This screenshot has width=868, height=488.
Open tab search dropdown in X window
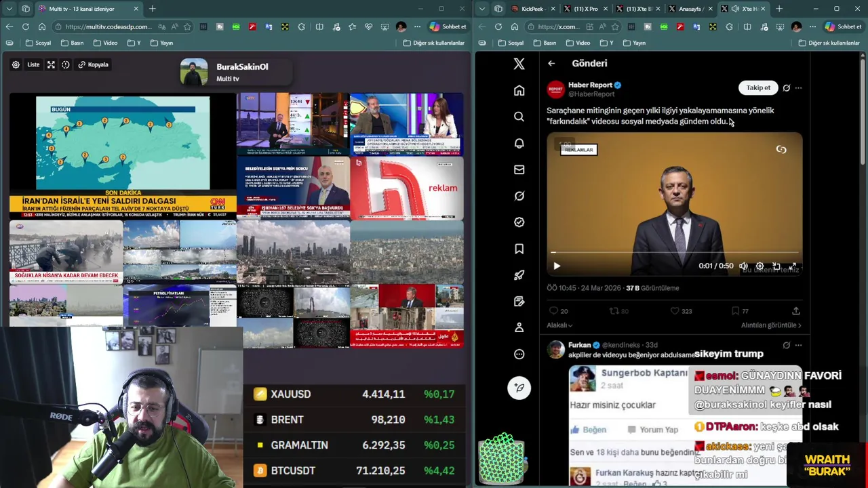[481, 9]
